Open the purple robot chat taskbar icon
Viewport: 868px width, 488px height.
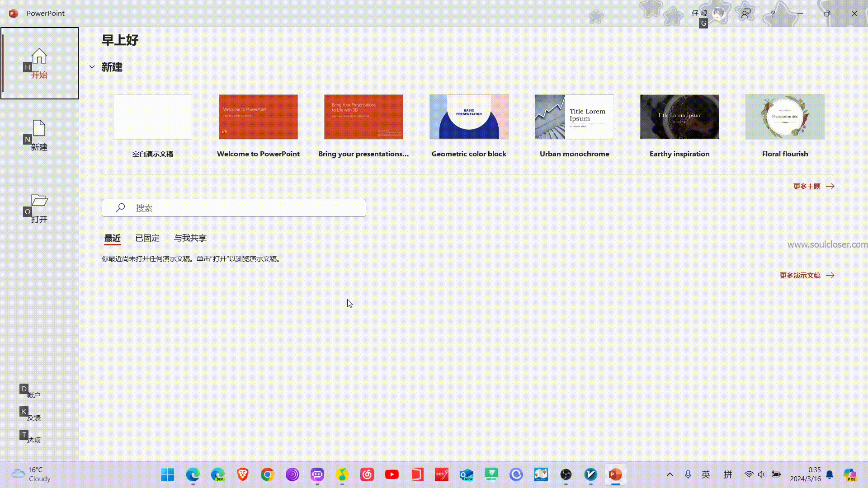317,474
